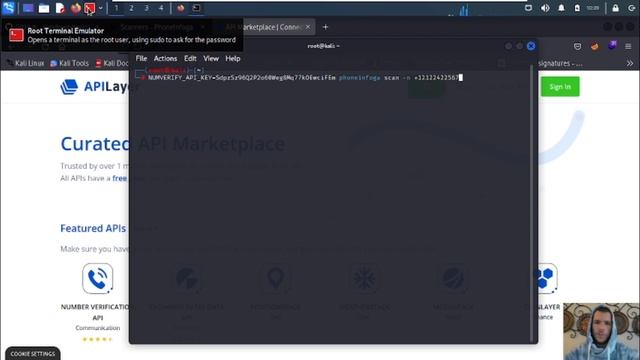Switch to workspace 2
The width and height of the screenshot is (640, 360).
pyautogui.click(x=131, y=8)
